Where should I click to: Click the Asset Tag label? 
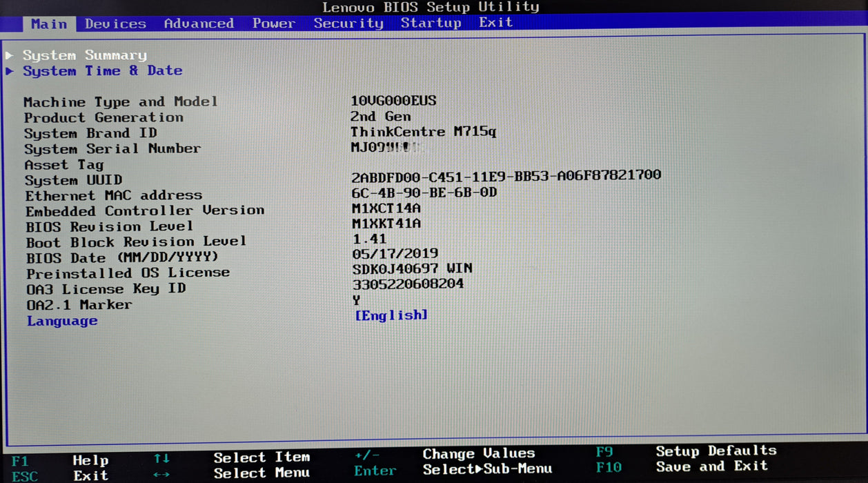coord(63,165)
